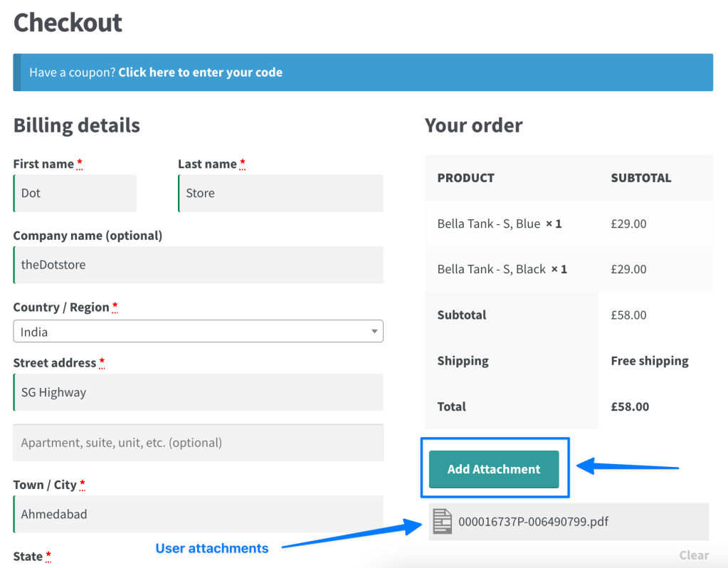Image resolution: width=728 pixels, height=568 pixels.
Task: Click the Add Attachment button
Action: click(x=494, y=469)
